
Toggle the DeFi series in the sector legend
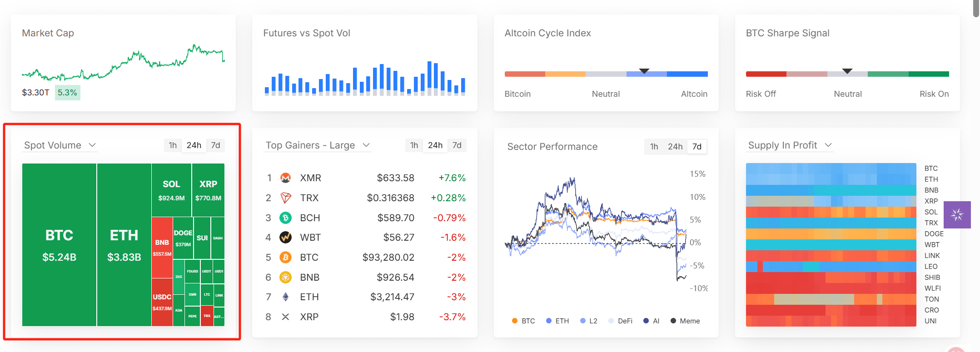point(621,321)
